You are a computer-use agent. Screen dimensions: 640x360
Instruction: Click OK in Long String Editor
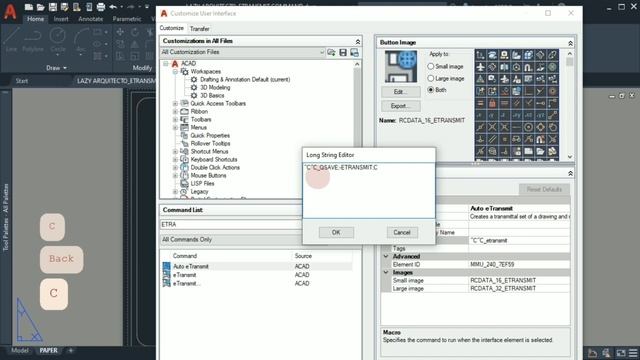[336, 232]
